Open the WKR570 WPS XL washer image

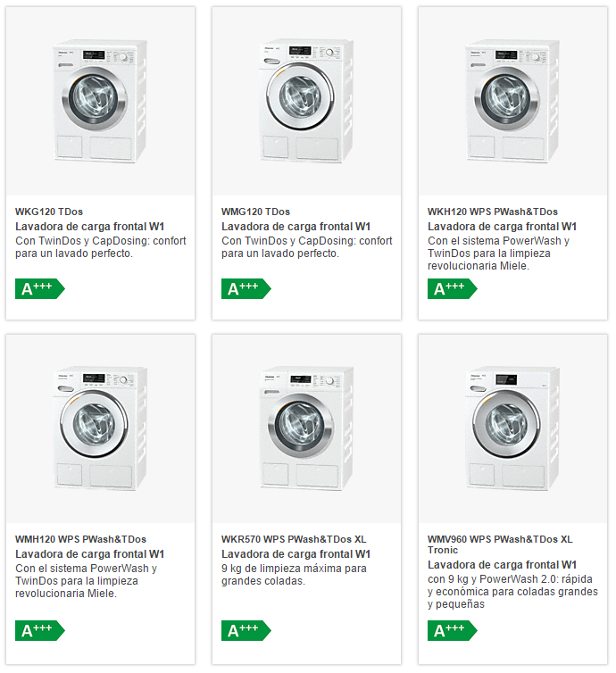pos(306,428)
